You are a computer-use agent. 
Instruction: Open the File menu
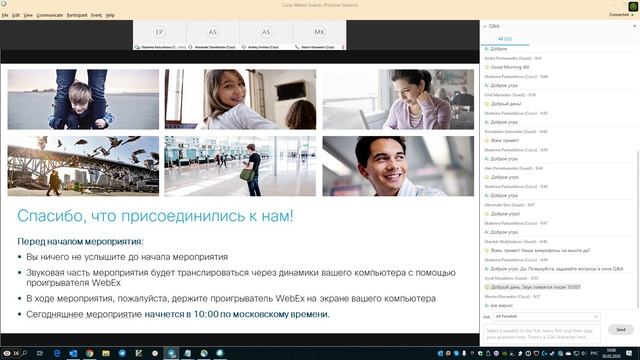(x=5, y=15)
